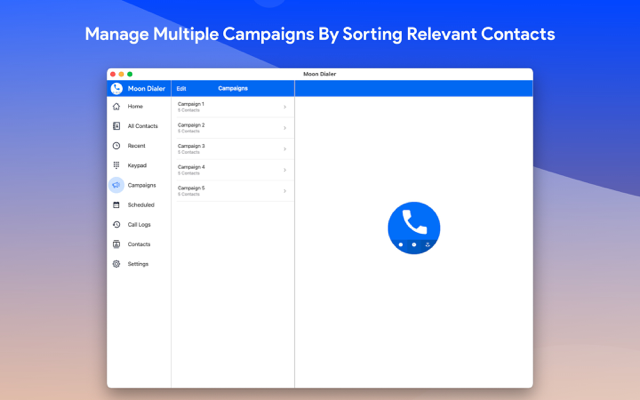
Task: Open the Home icon in sidebar
Action: pyautogui.click(x=117, y=106)
